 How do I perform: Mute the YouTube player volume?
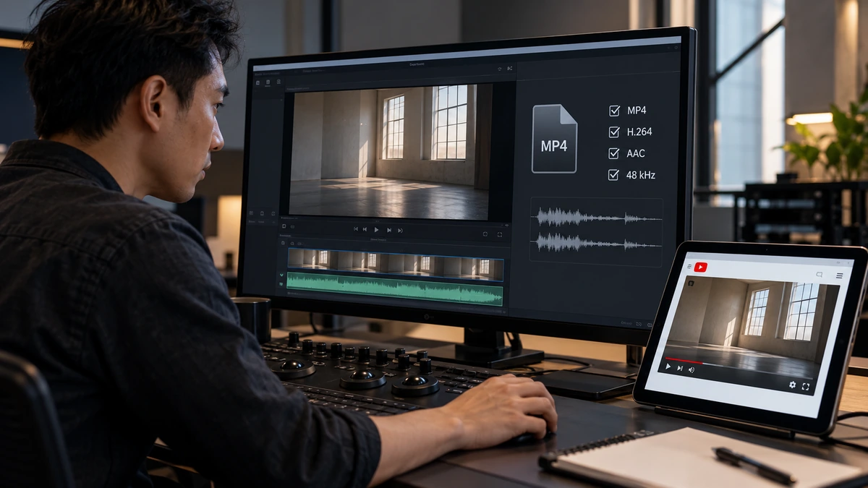(x=692, y=369)
